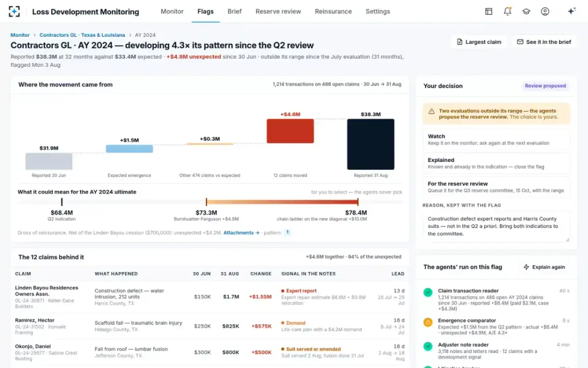Switch to the Flags tab
The height and width of the screenshot is (368, 588).
[205, 11]
